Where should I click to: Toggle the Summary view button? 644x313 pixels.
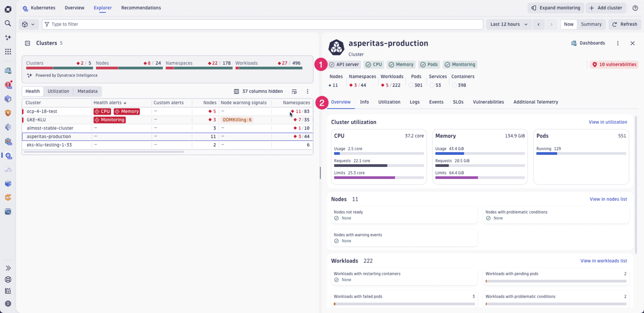[591, 24]
